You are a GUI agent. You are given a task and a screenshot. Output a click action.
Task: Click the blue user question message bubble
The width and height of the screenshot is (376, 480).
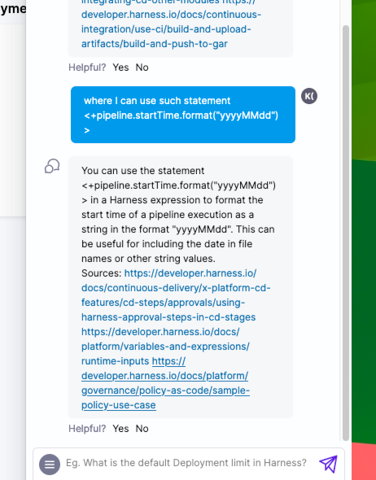(x=183, y=115)
